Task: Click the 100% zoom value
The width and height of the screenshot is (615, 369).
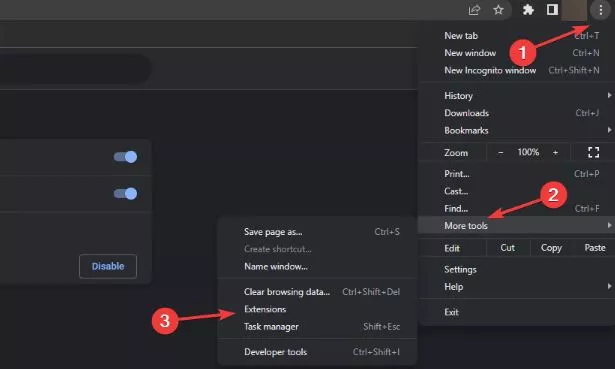Action: coord(528,152)
